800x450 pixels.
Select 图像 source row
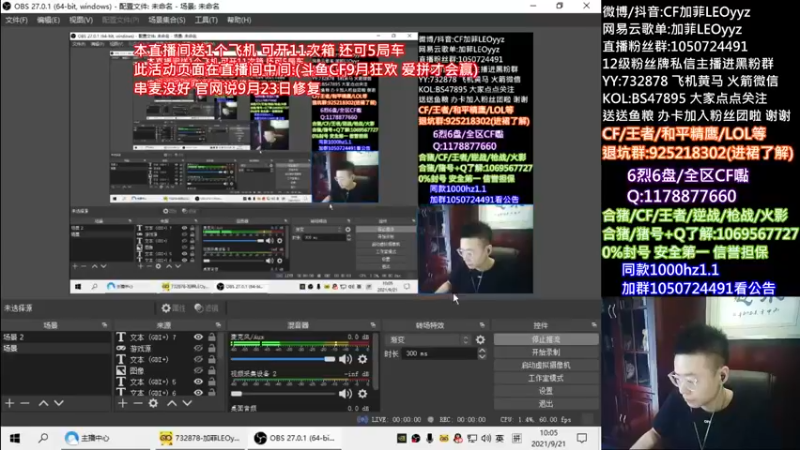tap(168, 370)
